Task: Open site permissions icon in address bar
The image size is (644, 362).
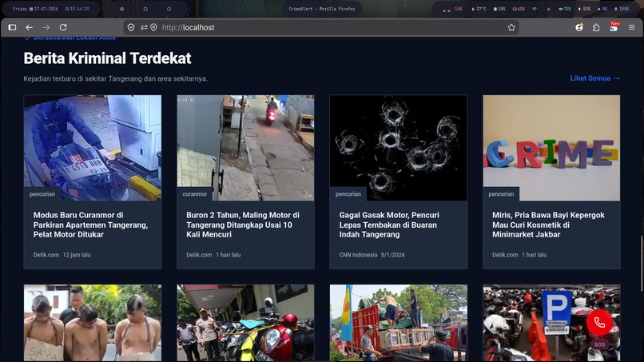Action: point(144,27)
